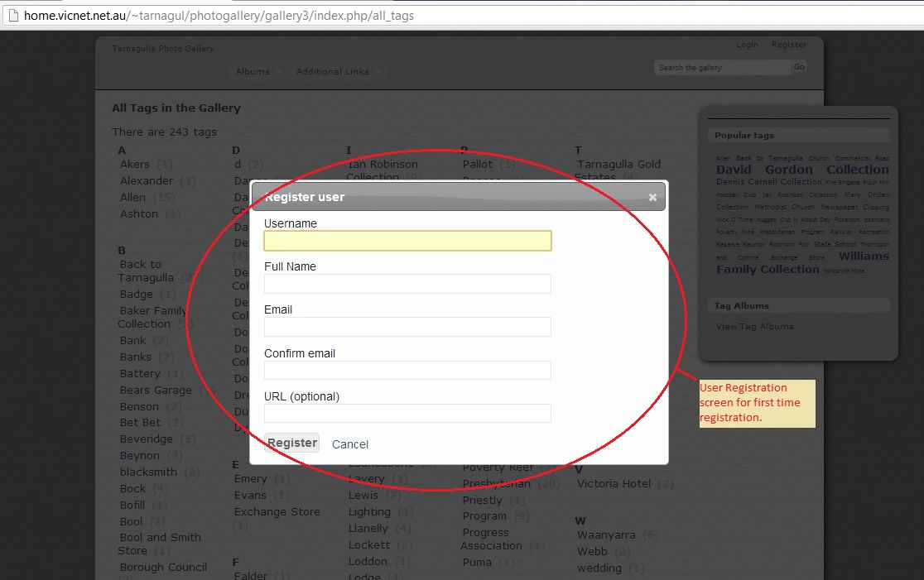The width and height of the screenshot is (924, 580).
Task: Open the Ashton tag
Action: click(139, 213)
